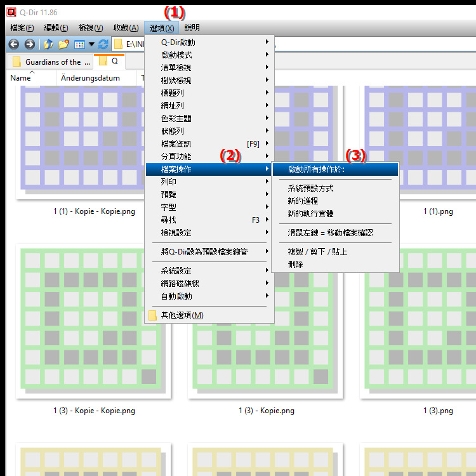Click the 啟動所有操作於: submenu header

(x=336, y=169)
